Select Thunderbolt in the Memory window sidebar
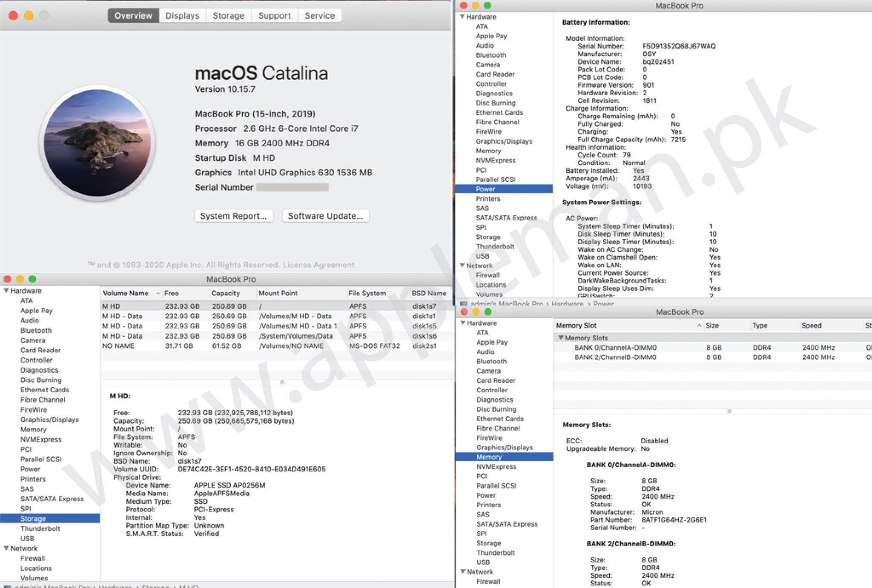Screen dimensions: 872x588 point(496,552)
